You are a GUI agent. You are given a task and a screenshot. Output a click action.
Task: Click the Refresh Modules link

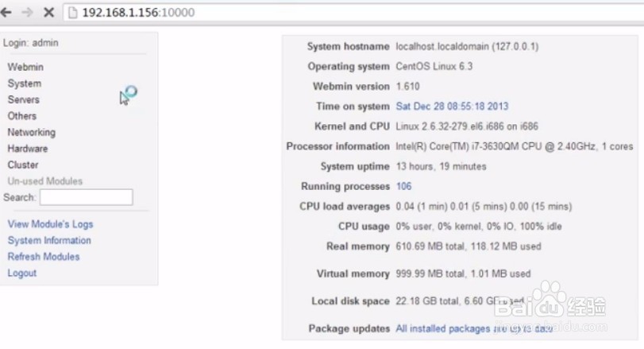pos(44,257)
